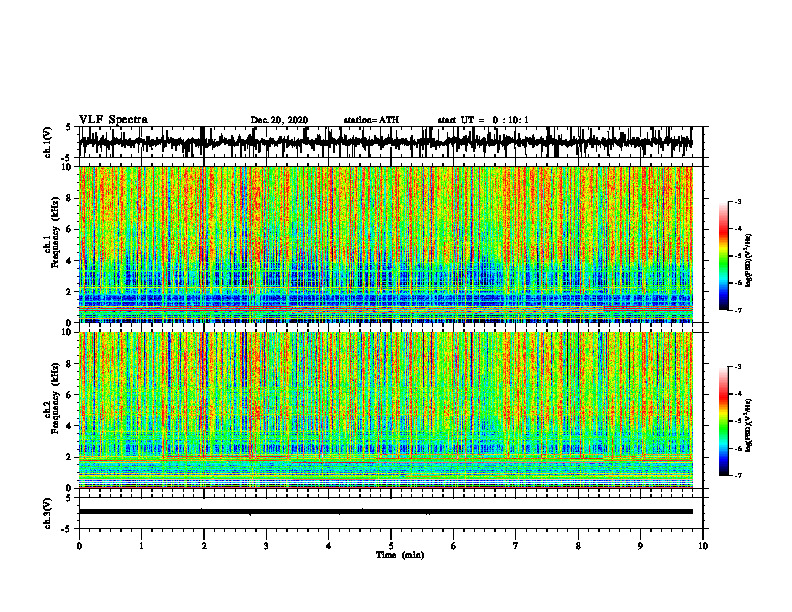Click time axis tick label "9"
Viewport: 792px width, 612px height.
[x=640, y=546]
